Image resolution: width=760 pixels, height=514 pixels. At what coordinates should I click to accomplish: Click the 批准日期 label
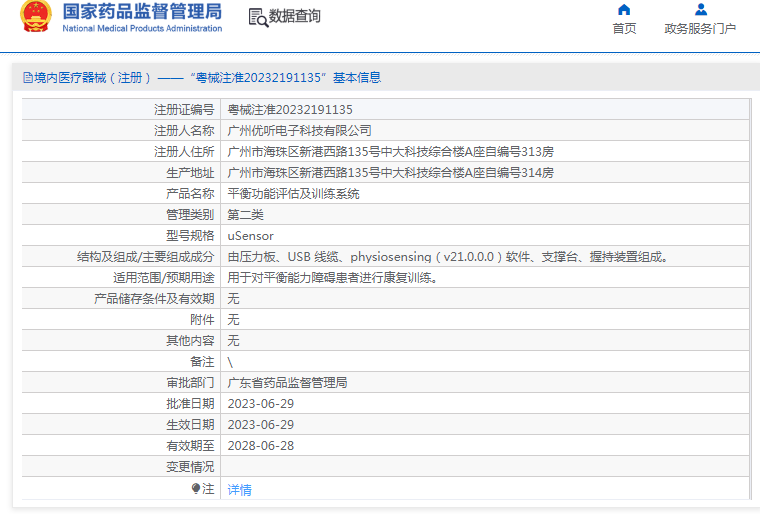click(x=190, y=403)
